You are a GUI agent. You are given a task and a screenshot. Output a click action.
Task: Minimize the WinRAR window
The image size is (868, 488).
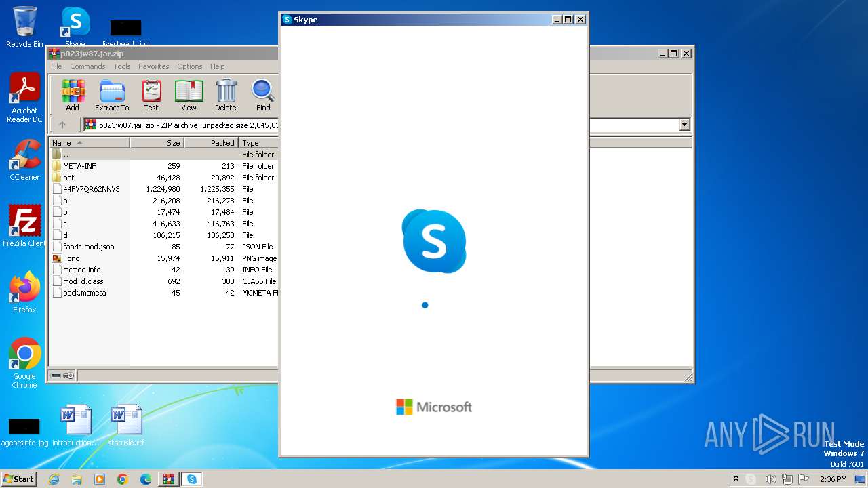(662, 54)
